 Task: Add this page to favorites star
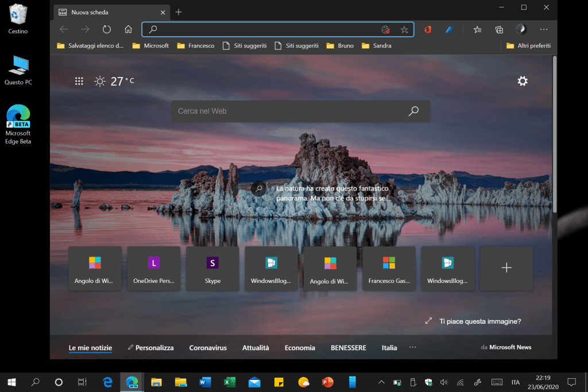pyautogui.click(x=404, y=29)
